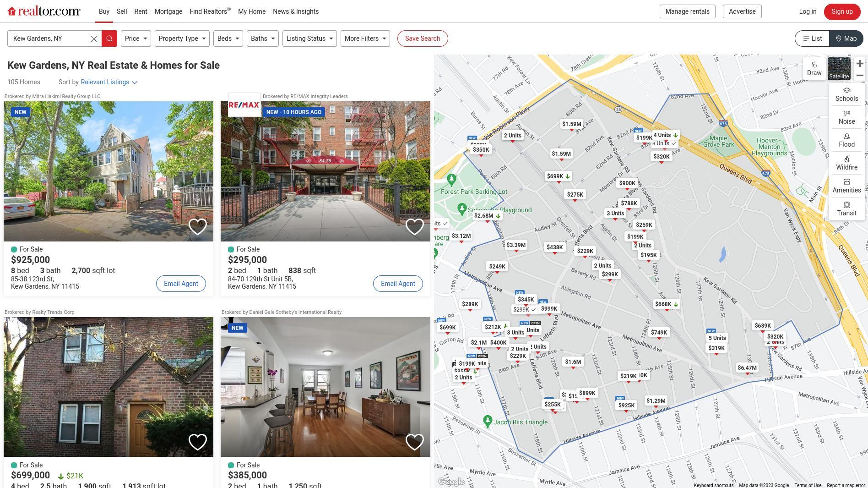Open the Rent navigation menu
This screenshot has width=868, height=488.
pyautogui.click(x=141, y=11)
